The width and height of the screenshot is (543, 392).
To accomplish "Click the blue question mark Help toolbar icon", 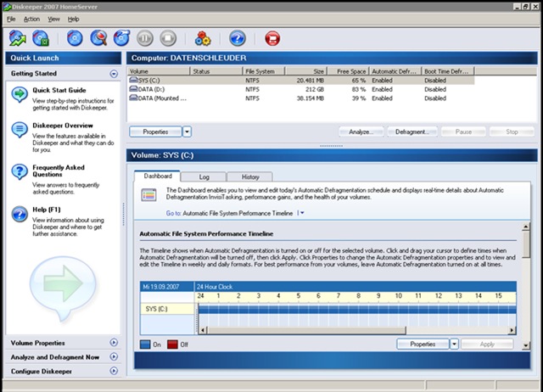I will (x=238, y=38).
